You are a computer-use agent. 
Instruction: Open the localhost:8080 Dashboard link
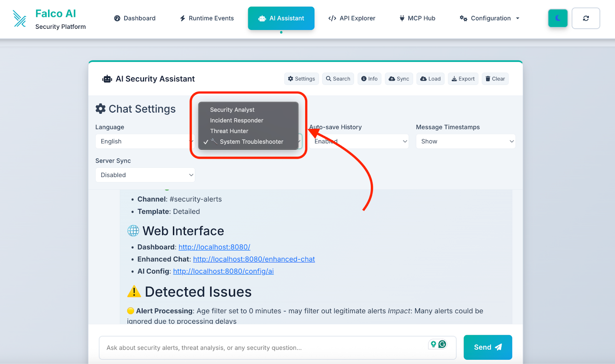(x=214, y=247)
